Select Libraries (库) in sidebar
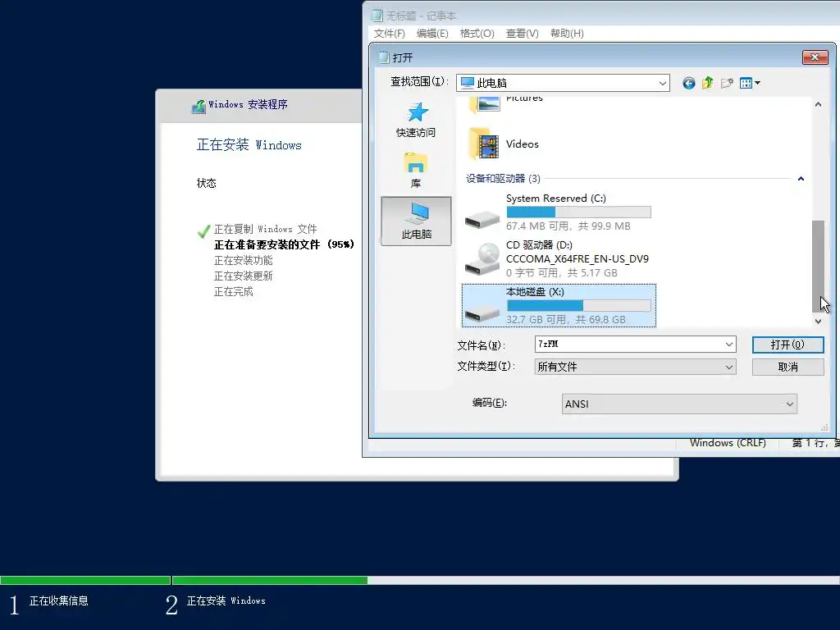Screen dimensions: 840x630 pos(416,171)
